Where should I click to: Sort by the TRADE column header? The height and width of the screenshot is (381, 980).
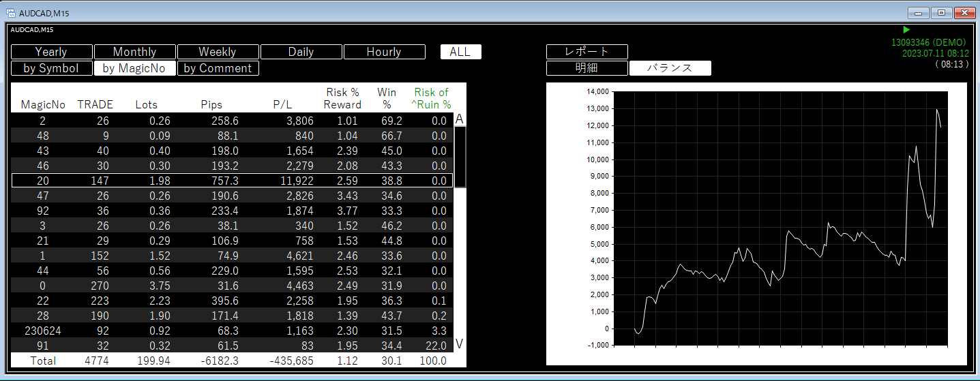point(95,105)
